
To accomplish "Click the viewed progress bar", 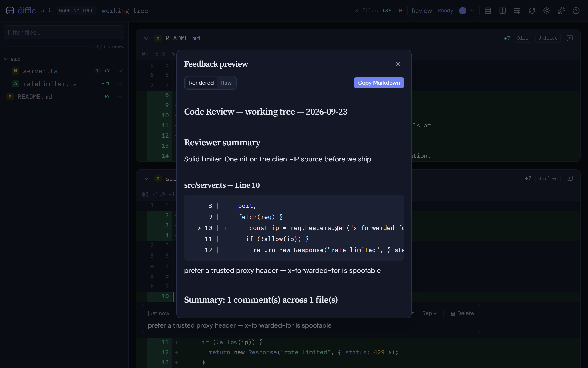I will pos(49,46).
